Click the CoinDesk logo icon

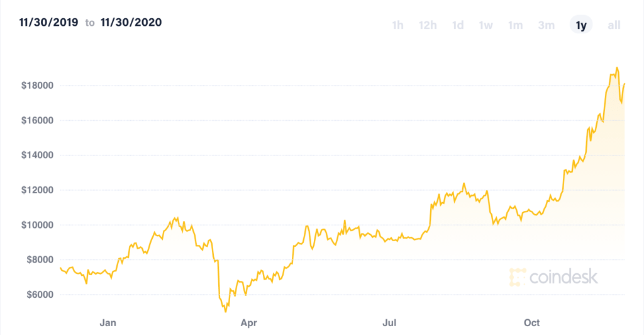[518, 277]
